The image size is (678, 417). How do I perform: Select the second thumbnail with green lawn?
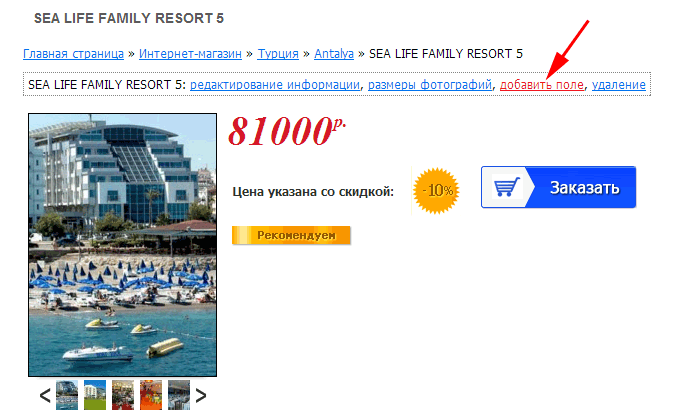click(95, 395)
